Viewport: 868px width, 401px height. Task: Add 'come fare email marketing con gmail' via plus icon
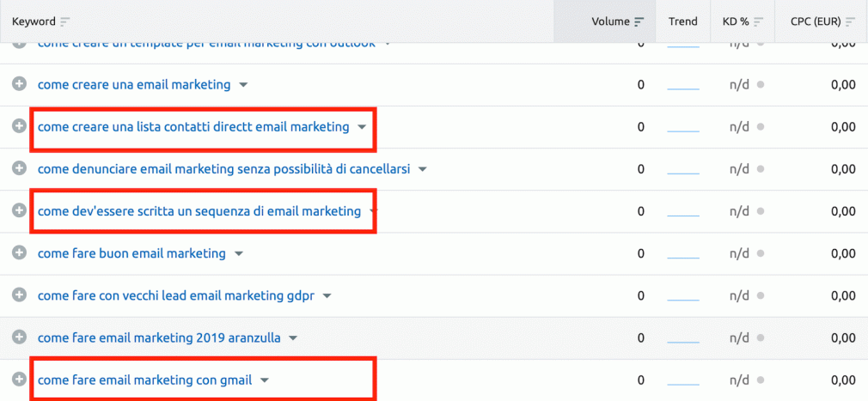click(20, 380)
